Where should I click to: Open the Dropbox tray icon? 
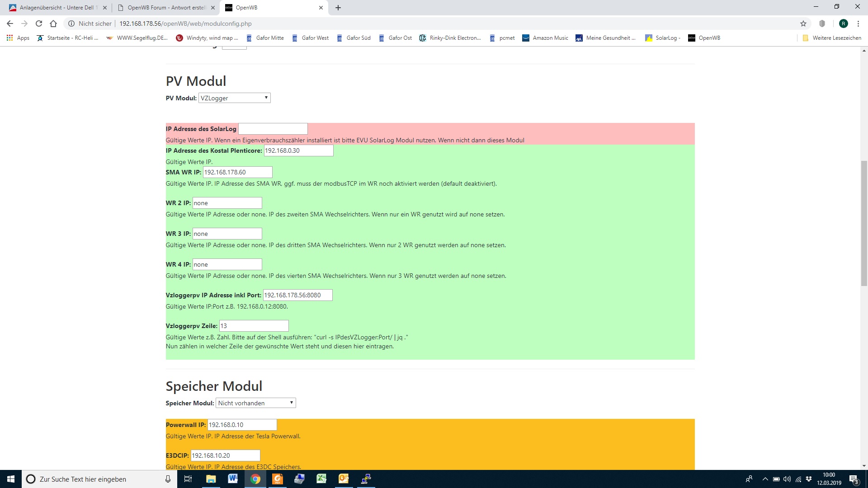809,479
